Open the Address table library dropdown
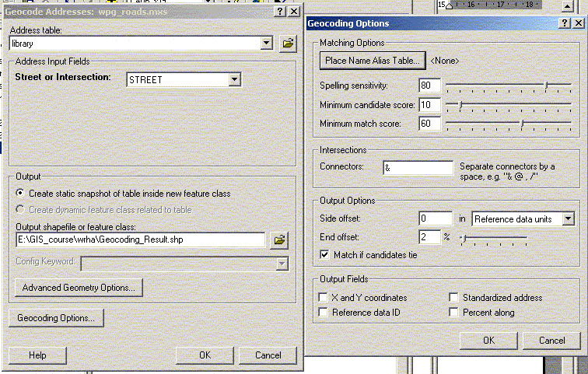The width and height of the screenshot is (588, 374). tap(267, 44)
